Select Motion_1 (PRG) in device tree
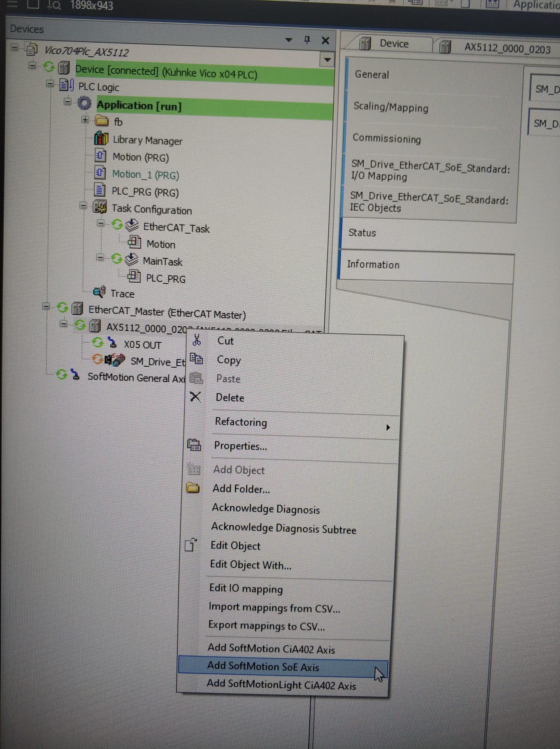Viewport: 560px width, 749px height. tap(145, 175)
